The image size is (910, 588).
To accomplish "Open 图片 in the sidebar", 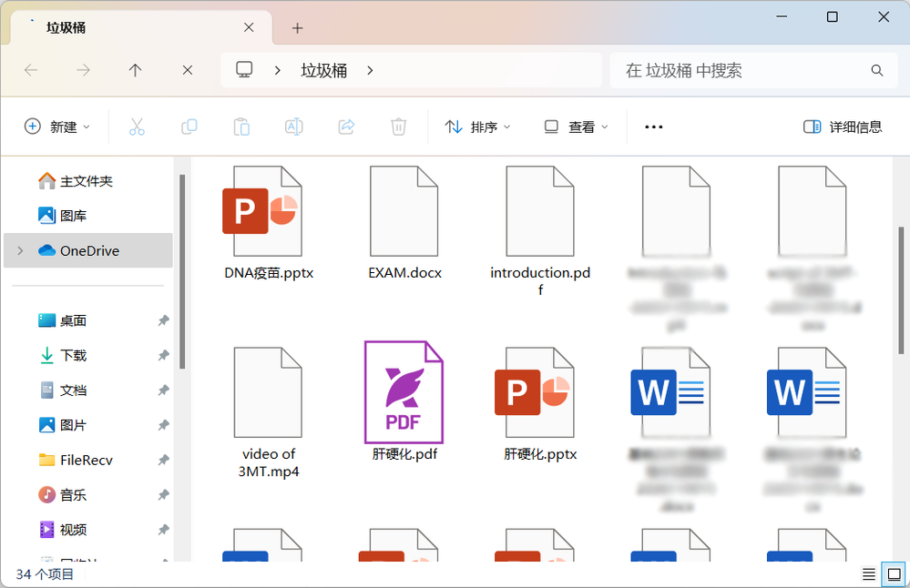I will coord(63,425).
